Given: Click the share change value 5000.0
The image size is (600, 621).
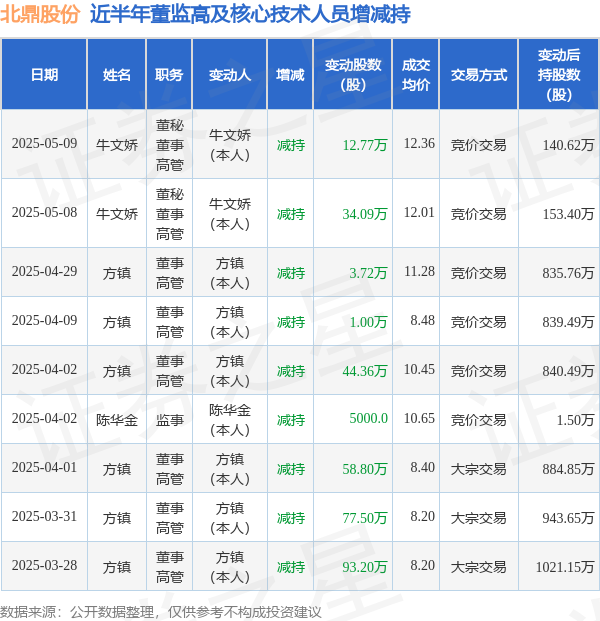Looking at the screenshot, I should 368,418.
